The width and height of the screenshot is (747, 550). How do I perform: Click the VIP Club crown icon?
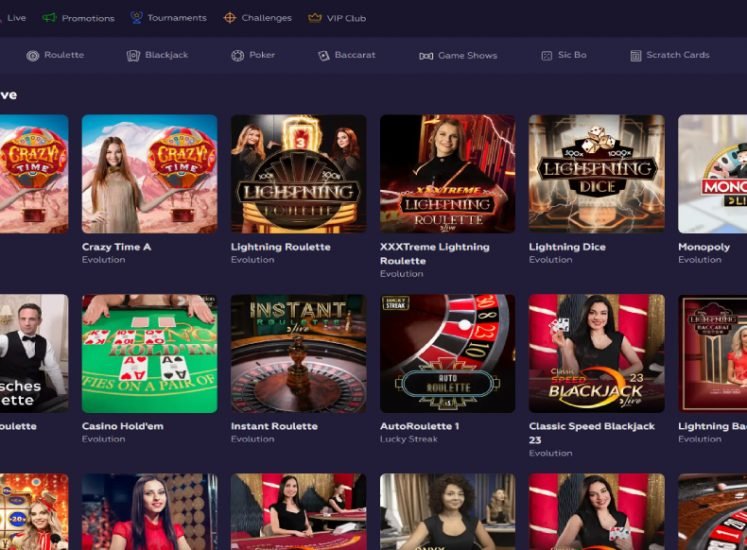[315, 17]
